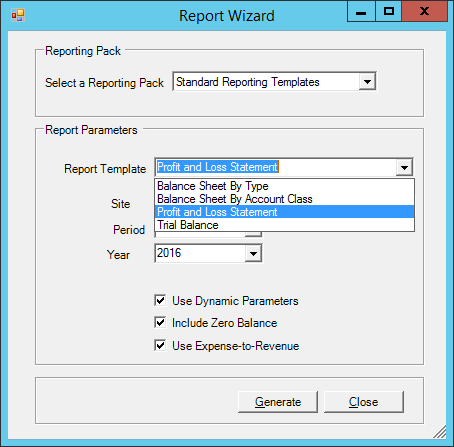The image size is (454, 447).
Task: Click the resize grip in the window corner
Action: (x=440, y=432)
